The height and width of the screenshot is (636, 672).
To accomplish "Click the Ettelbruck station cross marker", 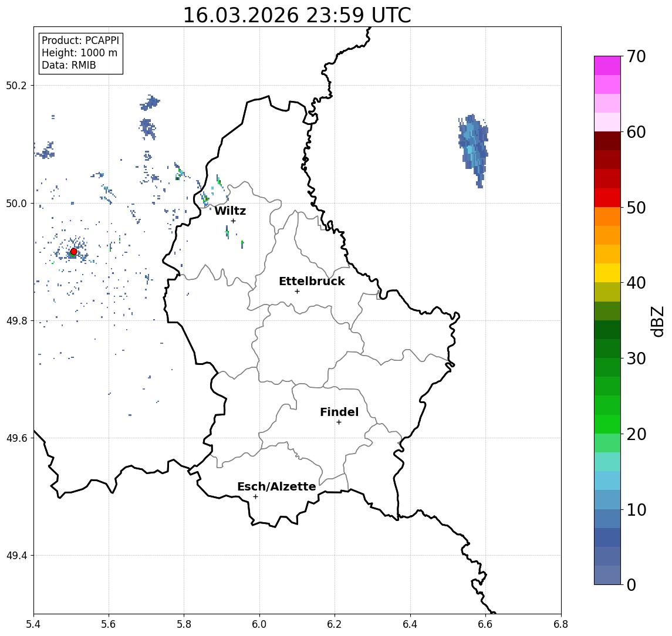I will coord(297,292).
